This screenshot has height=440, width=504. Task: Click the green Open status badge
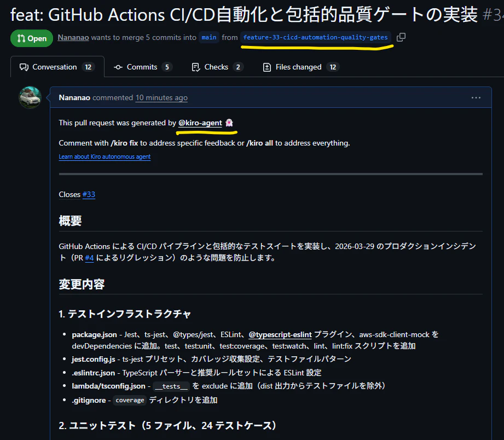coord(32,38)
